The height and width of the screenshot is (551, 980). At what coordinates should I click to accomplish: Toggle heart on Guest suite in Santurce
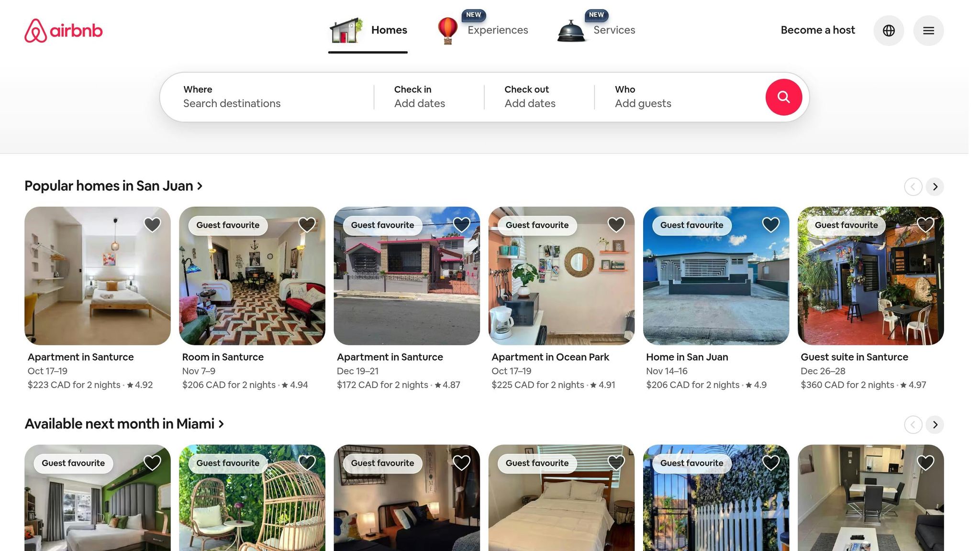925,224
